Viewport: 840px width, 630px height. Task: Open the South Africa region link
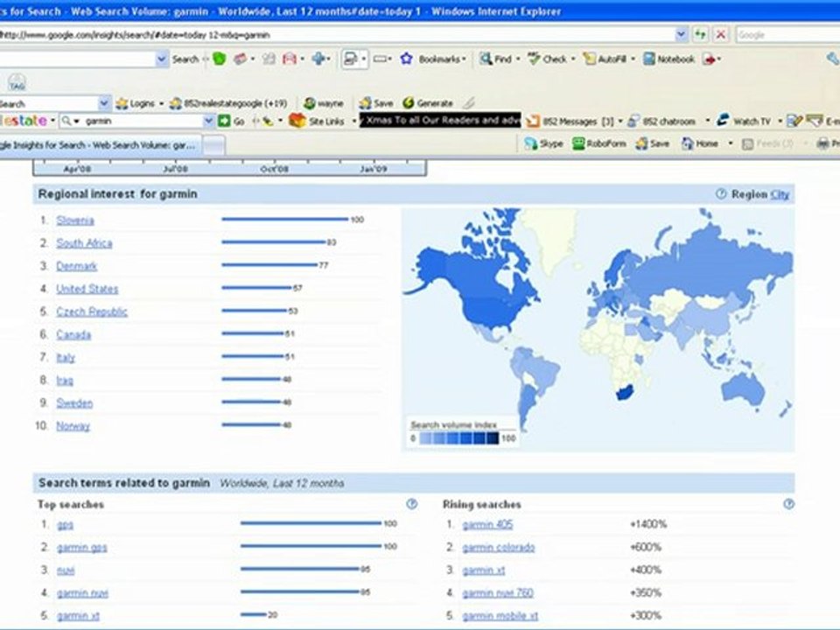pyautogui.click(x=84, y=243)
